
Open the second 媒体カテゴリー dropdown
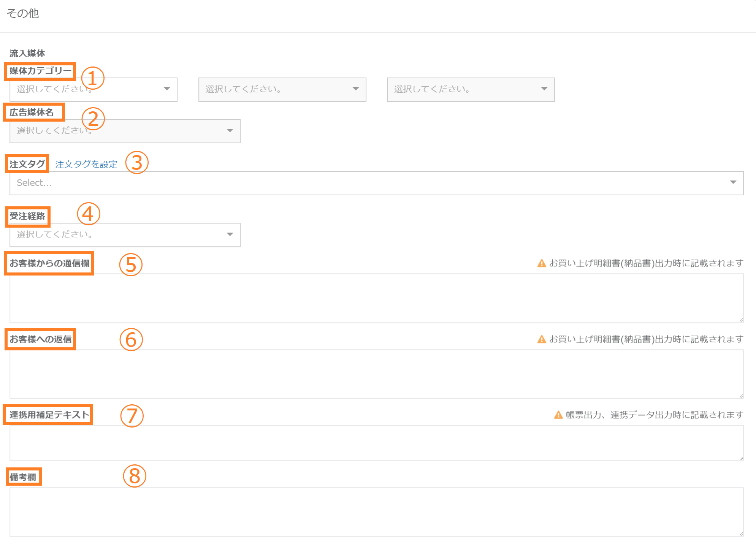tap(282, 90)
